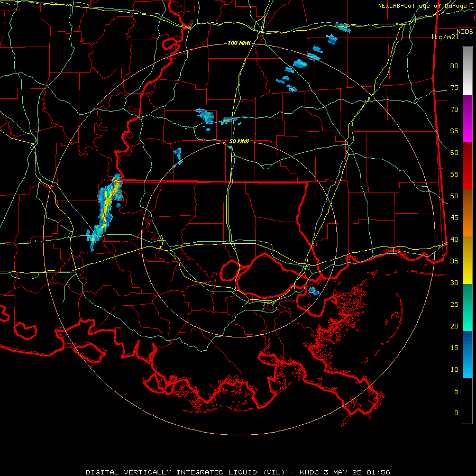The width and height of the screenshot is (476, 476).
Task: Click the 80 value on color scale
Action: 454,66
